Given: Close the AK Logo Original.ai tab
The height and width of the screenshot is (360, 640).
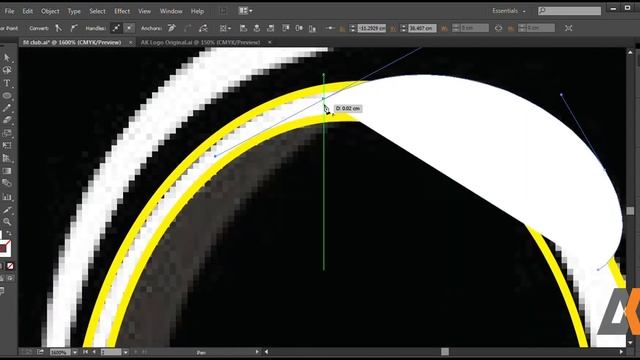Looking at the screenshot, I should (x=270, y=42).
